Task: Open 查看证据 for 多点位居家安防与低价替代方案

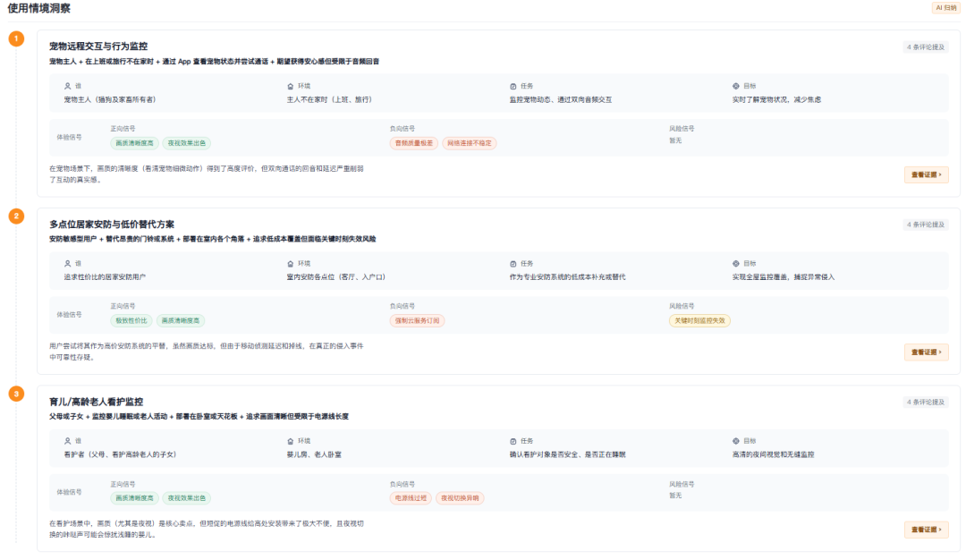Action: tap(926, 352)
